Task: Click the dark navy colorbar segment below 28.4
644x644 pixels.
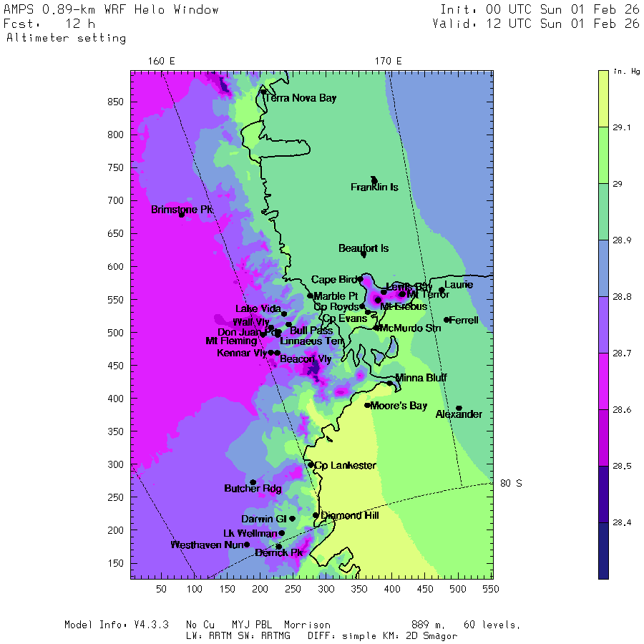Action: pyautogui.click(x=603, y=551)
